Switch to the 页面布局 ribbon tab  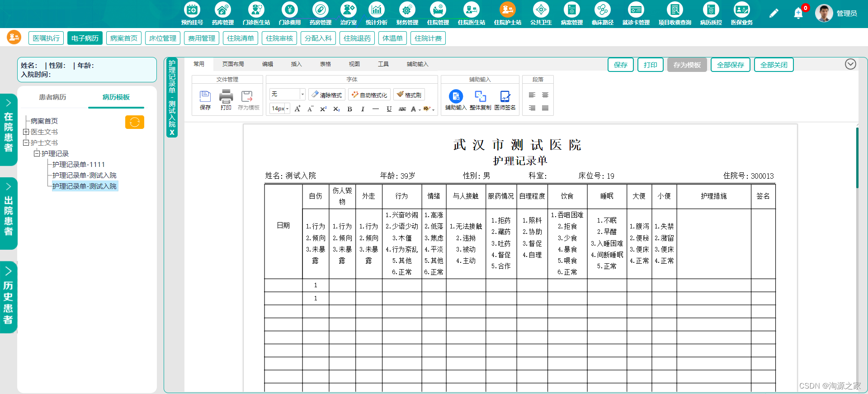pos(233,64)
